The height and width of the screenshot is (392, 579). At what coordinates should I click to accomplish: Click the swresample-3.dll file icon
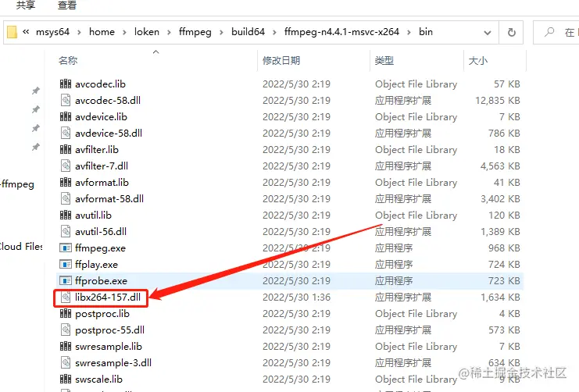point(66,363)
